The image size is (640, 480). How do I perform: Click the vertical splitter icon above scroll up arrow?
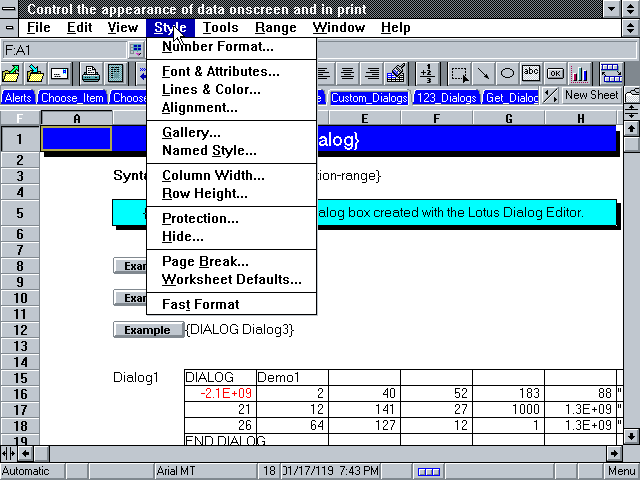[x=631, y=111]
